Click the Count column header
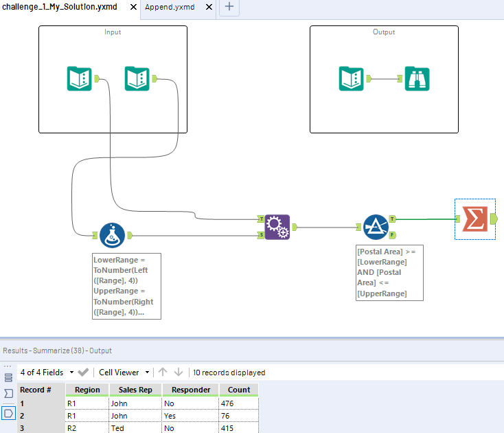 [238, 390]
